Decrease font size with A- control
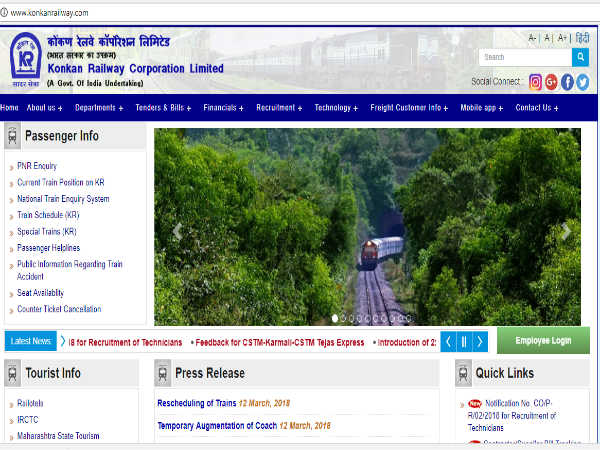This screenshot has height=450, width=600. (532, 38)
